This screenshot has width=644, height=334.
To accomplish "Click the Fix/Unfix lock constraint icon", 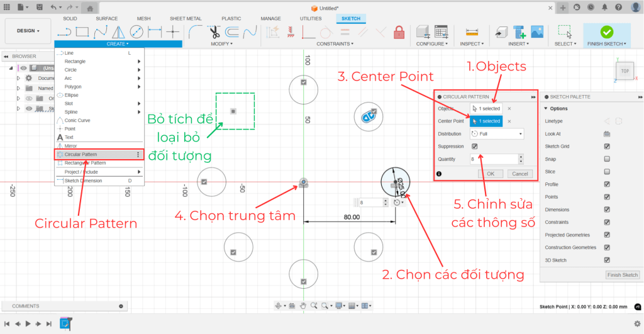I will (x=399, y=31).
